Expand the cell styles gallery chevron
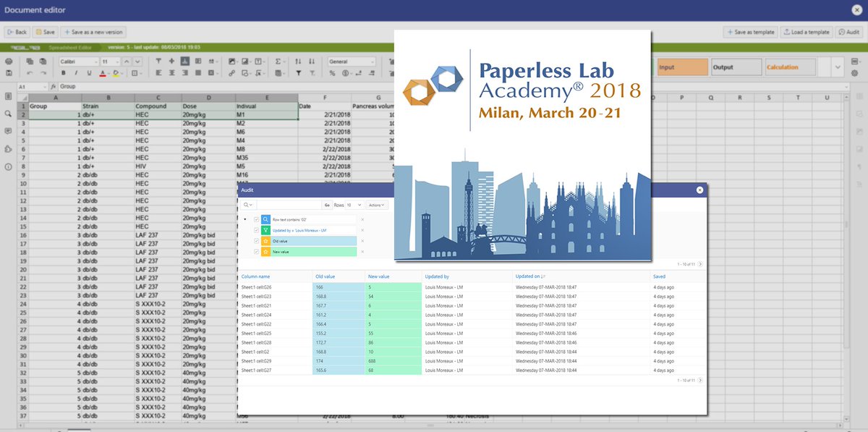This screenshot has height=432, width=868. click(x=838, y=67)
